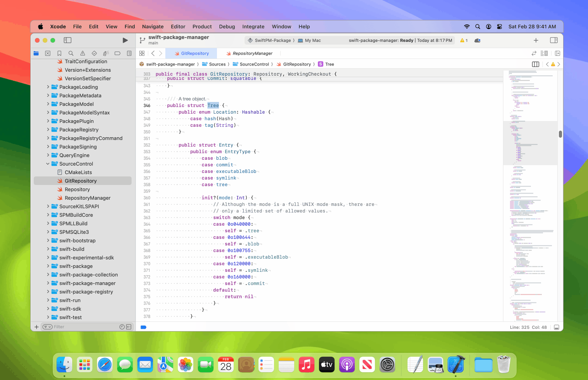Select the GitRepository tab
The width and height of the screenshot is (588, 380).
coord(191,54)
